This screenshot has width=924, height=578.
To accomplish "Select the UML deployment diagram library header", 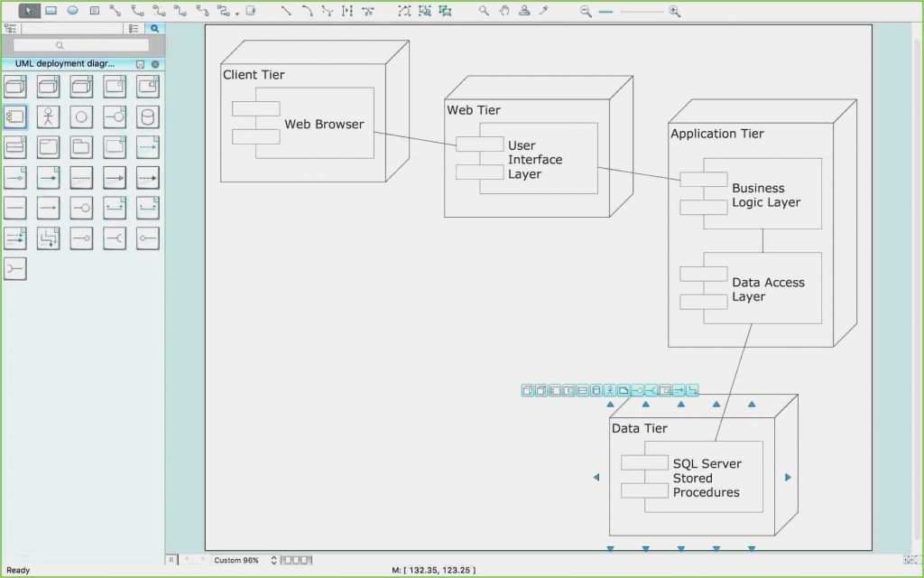I will (63, 63).
